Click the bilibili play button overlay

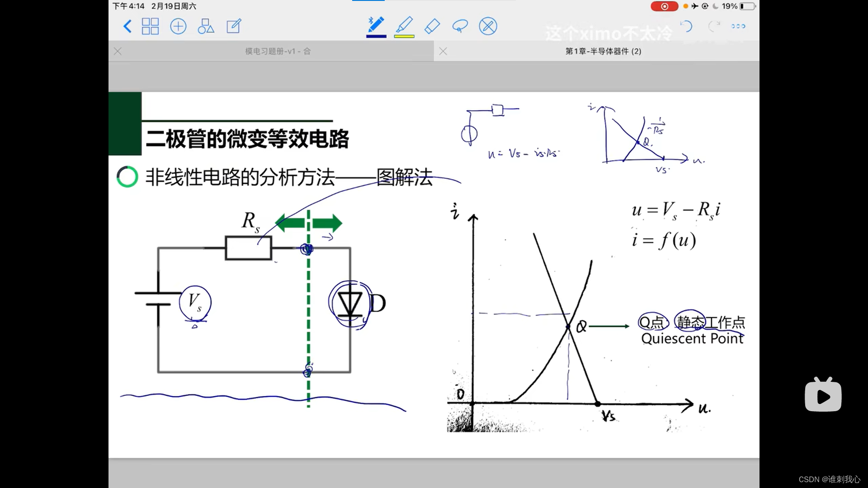823,396
